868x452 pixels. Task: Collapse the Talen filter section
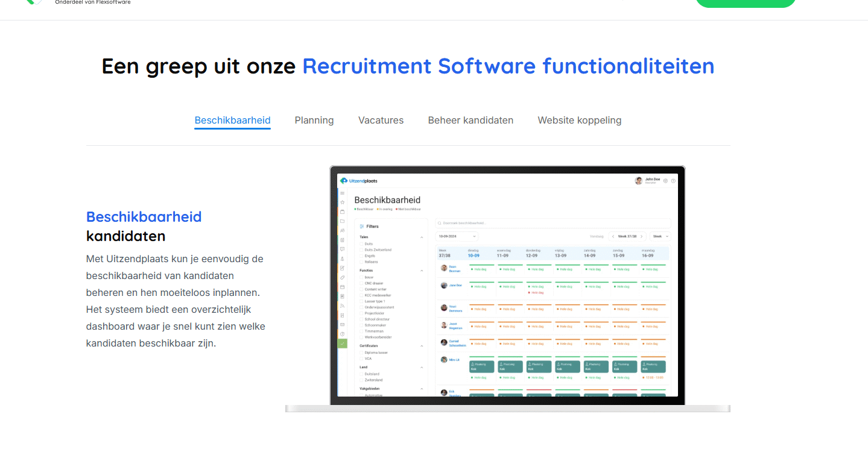click(422, 237)
